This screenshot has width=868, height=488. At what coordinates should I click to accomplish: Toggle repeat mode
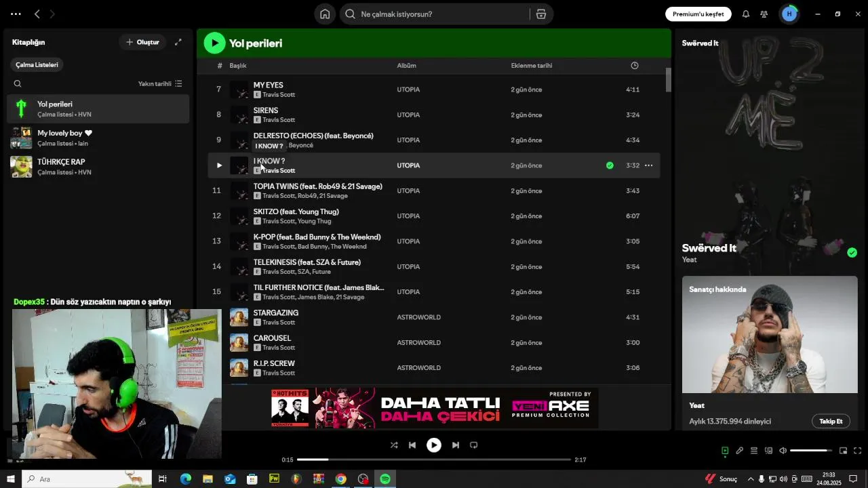[x=474, y=445]
